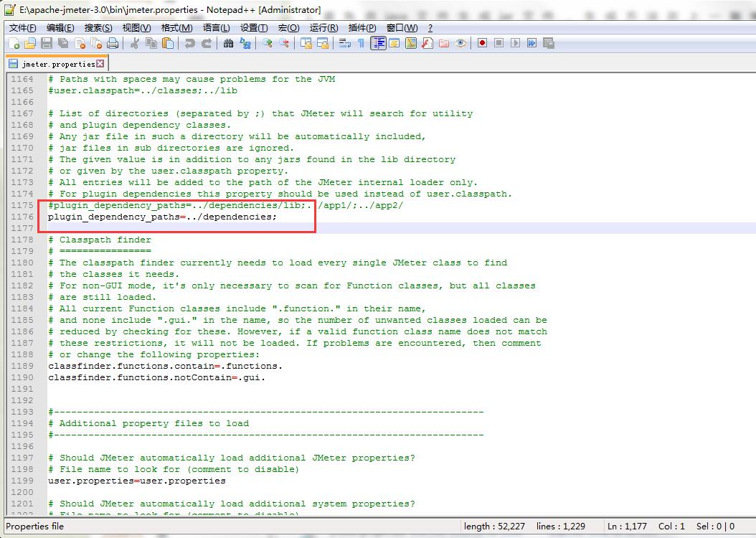Create a new document with New icon
Image resolution: width=756 pixels, height=538 pixels.
coord(14,43)
